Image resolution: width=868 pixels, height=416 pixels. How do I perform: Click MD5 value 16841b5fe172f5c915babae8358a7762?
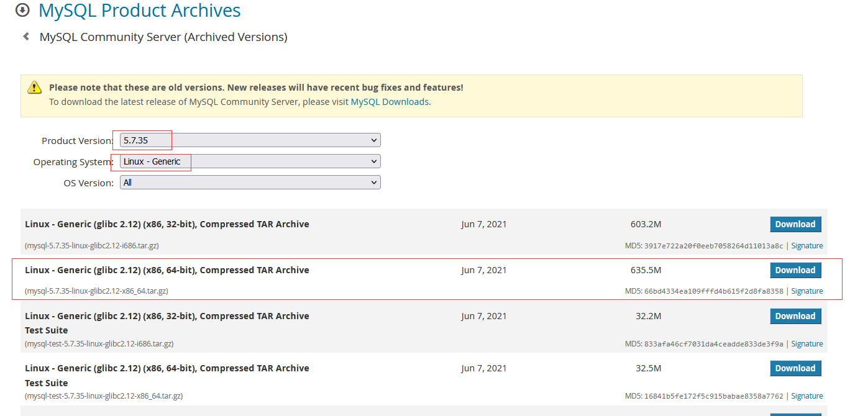(x=713, y=396)
